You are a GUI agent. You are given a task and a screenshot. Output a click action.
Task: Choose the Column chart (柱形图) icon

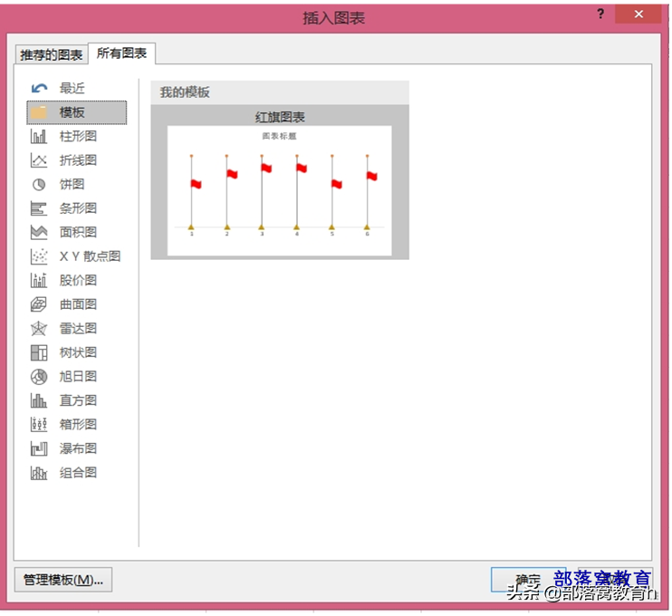point(39,136)
